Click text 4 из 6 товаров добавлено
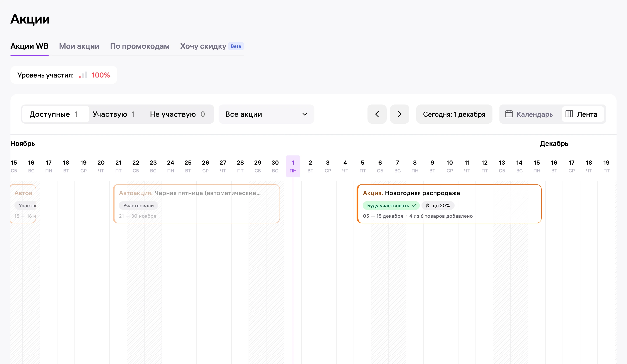627x364 pixels. pos(441,216)
